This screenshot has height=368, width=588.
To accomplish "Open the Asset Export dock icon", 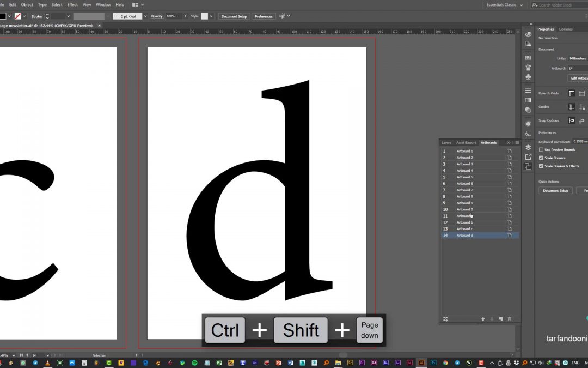I will coord(528,156).
